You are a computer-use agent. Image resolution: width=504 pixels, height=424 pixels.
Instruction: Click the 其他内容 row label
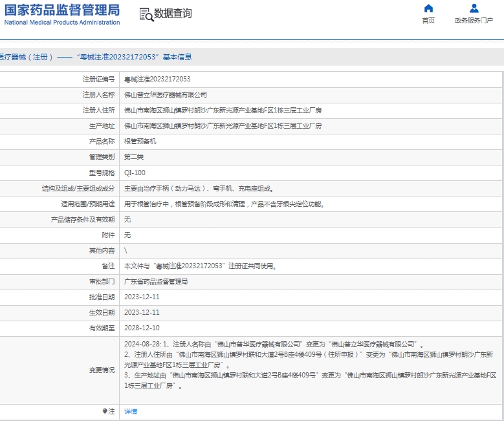pyautogui.click(x=102, y=251)
